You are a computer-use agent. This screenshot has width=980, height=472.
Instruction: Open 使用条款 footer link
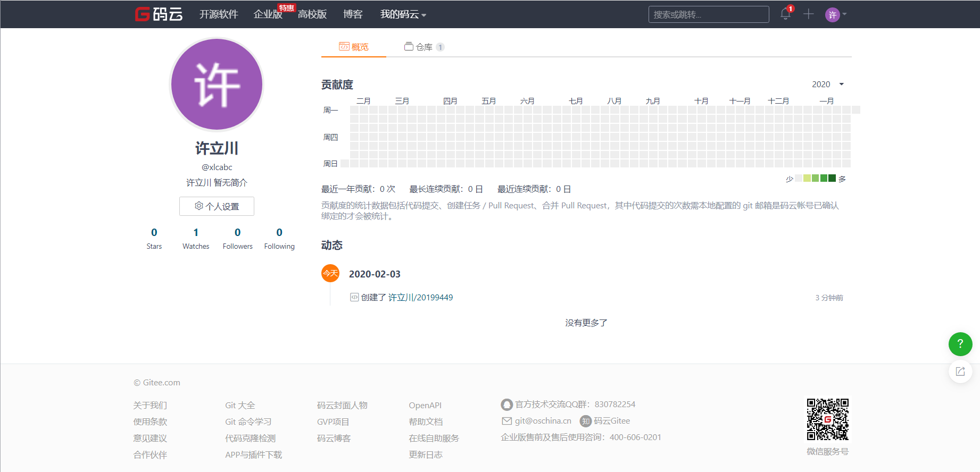150,422
